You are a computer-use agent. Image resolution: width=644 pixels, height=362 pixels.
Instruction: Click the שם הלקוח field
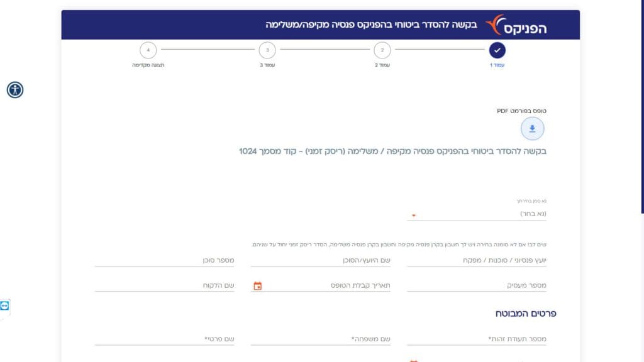(x=165, y=286)
